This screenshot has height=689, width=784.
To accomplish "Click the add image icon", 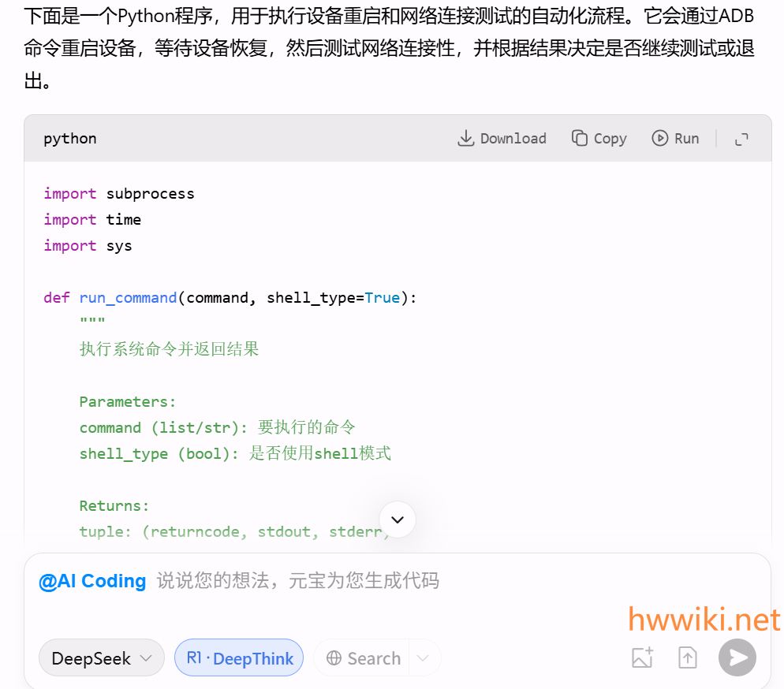I will [x=643, y=657].
